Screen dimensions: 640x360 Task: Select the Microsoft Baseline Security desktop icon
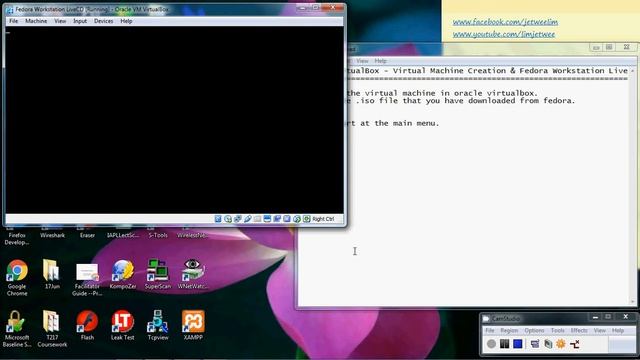tap(17, 329)
